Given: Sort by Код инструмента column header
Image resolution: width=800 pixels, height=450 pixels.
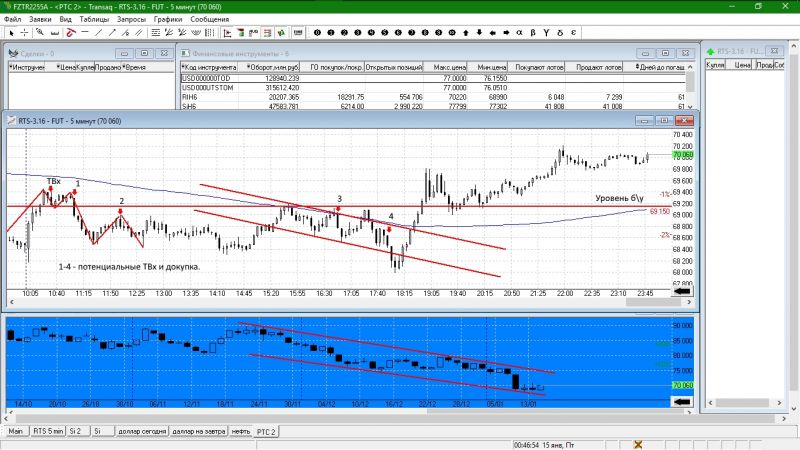Looking at the screenshot, I should pos(209,67).
